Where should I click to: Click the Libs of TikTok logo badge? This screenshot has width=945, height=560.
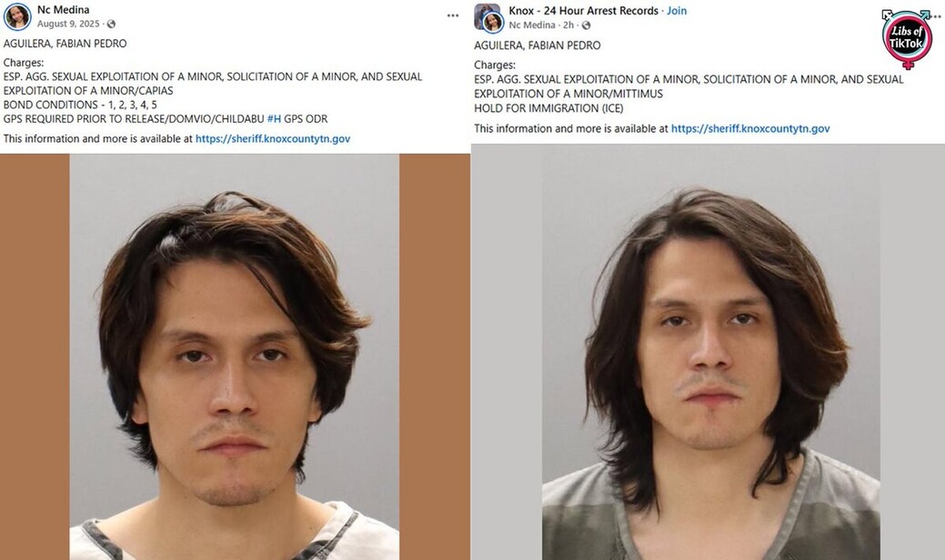tap(906, 38)
